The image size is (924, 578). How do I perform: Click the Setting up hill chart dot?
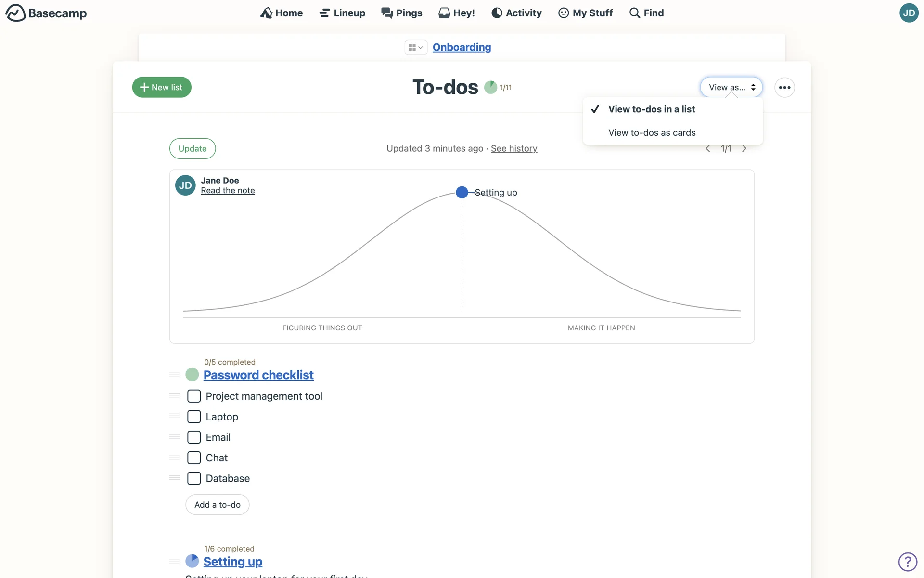[462, 192]
